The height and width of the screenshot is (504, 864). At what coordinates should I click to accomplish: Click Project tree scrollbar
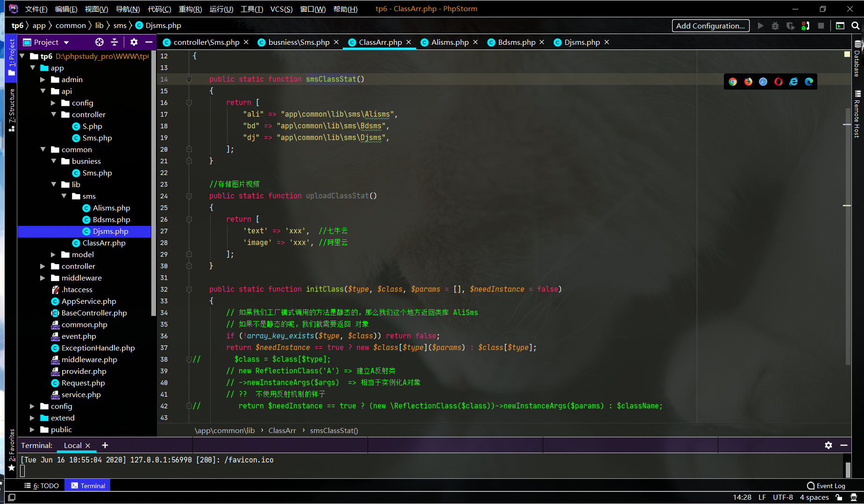click(154, 183)
